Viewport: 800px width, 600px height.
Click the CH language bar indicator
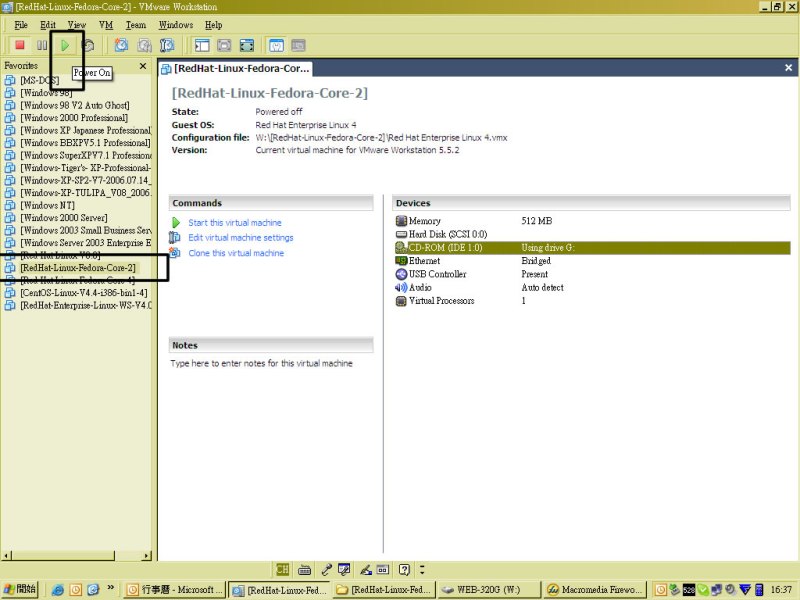(282, 569)
